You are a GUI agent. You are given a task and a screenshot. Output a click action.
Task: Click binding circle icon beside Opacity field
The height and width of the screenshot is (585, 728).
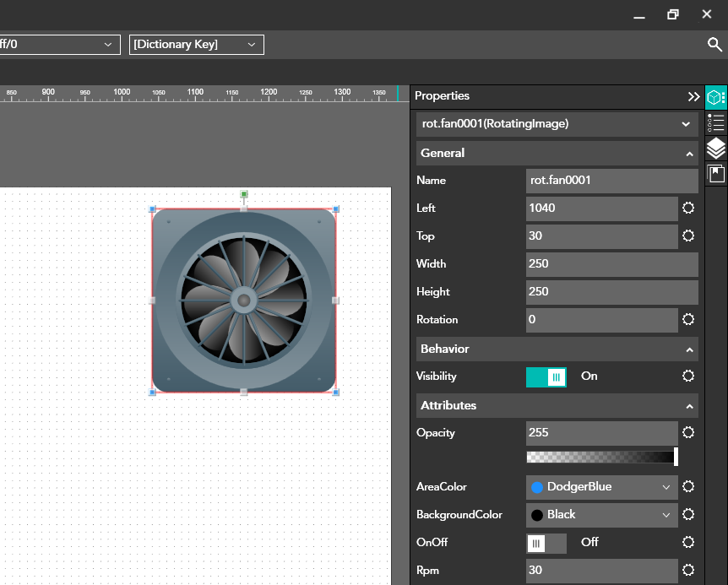[x=688, y=432]
